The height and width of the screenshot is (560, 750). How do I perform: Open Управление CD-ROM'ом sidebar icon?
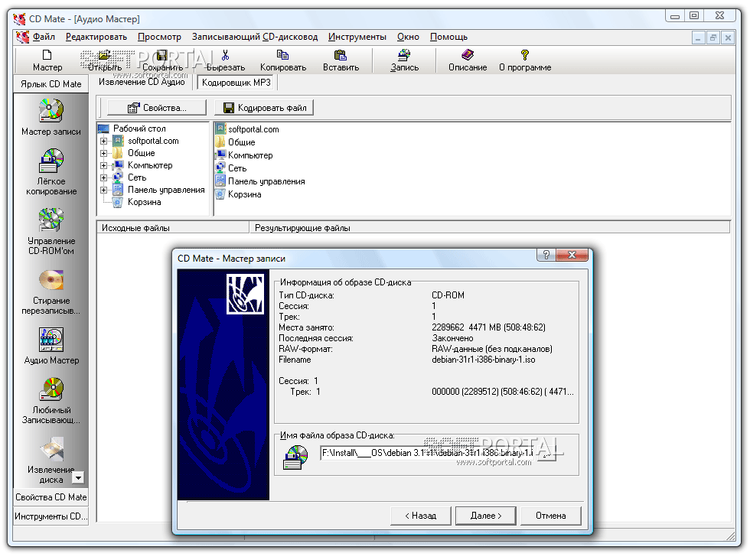click(51, 220)
